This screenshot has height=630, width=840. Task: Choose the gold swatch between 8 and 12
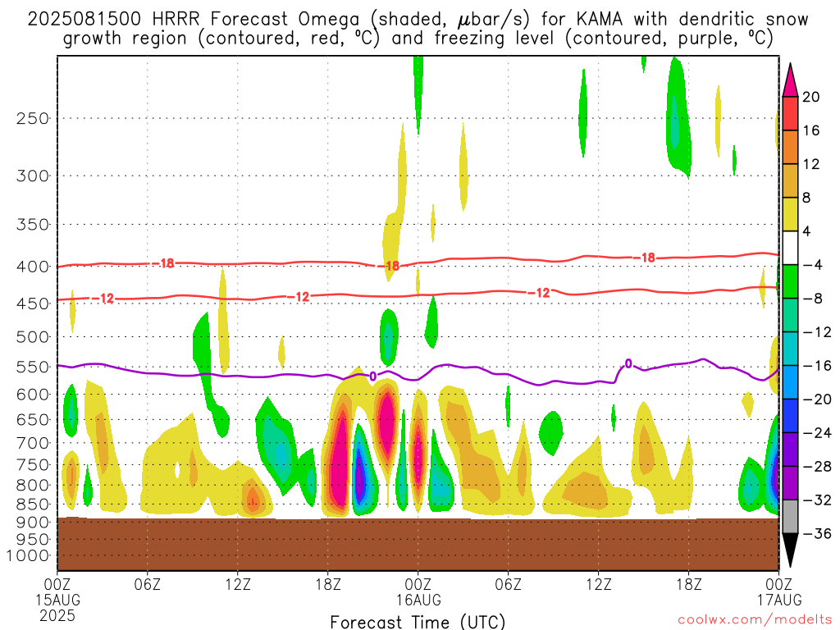[790, 180]
